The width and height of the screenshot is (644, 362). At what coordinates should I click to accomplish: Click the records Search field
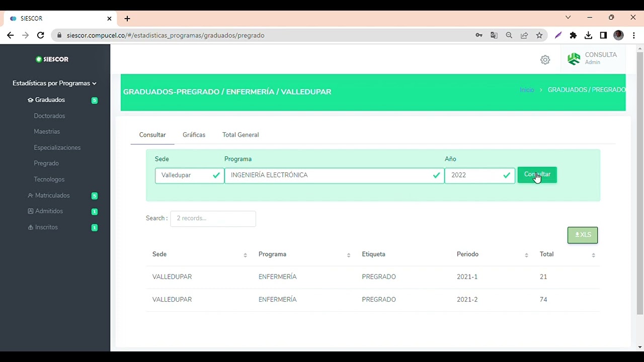pyautogui.click(x=213, y=219)
